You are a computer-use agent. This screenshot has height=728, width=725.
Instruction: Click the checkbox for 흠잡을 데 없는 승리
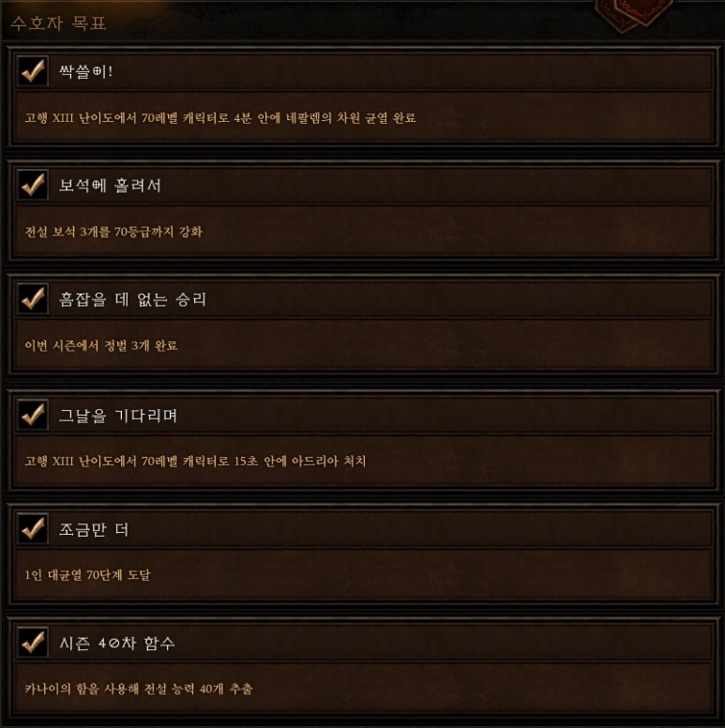pos(33,298)
